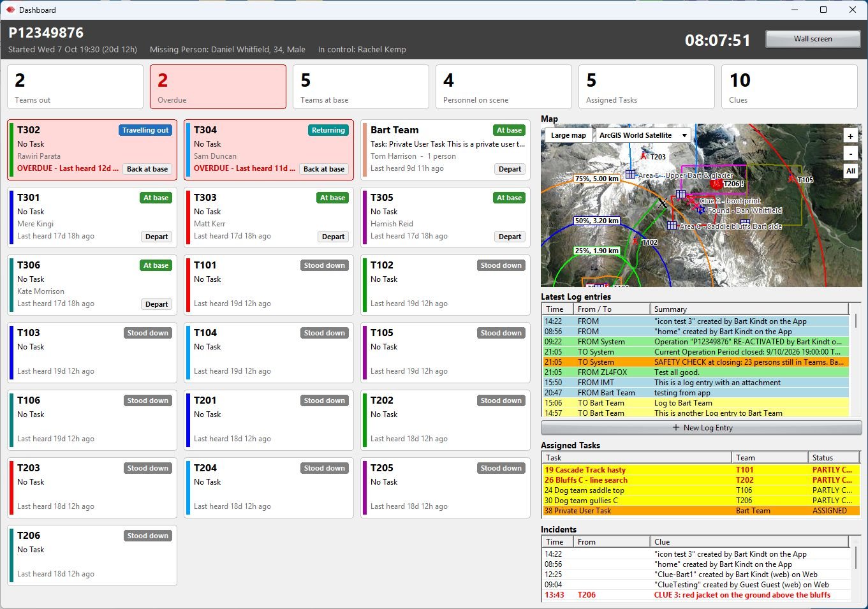The height and width of the screenshot is (609, 868).
Task: Select the RE-ACTIVATED operation log entry
Action: coord(695,342)
